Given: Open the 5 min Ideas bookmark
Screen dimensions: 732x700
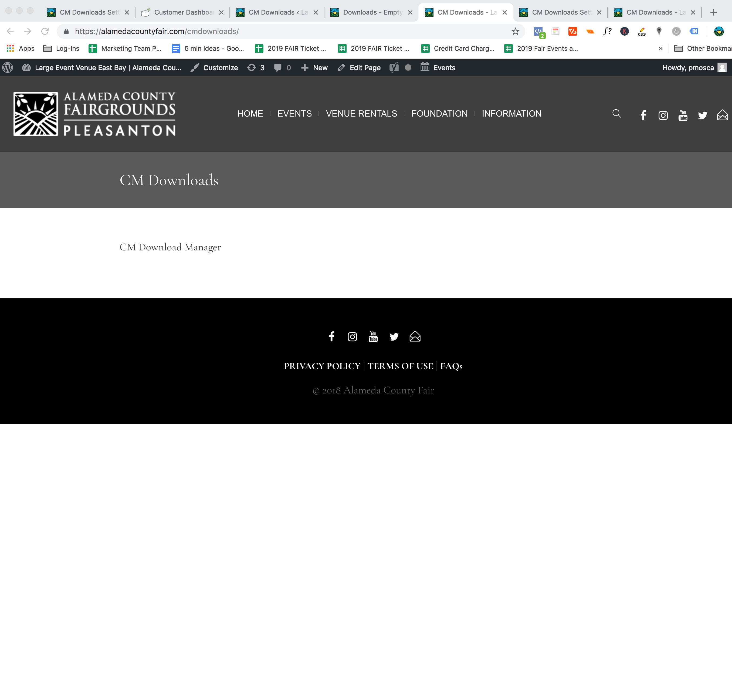Looking at the screenshot, I should tap(208, 49).
